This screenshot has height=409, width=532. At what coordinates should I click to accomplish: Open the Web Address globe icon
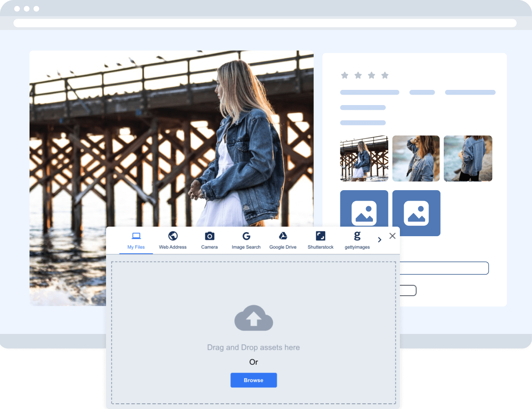click(173, 235)
